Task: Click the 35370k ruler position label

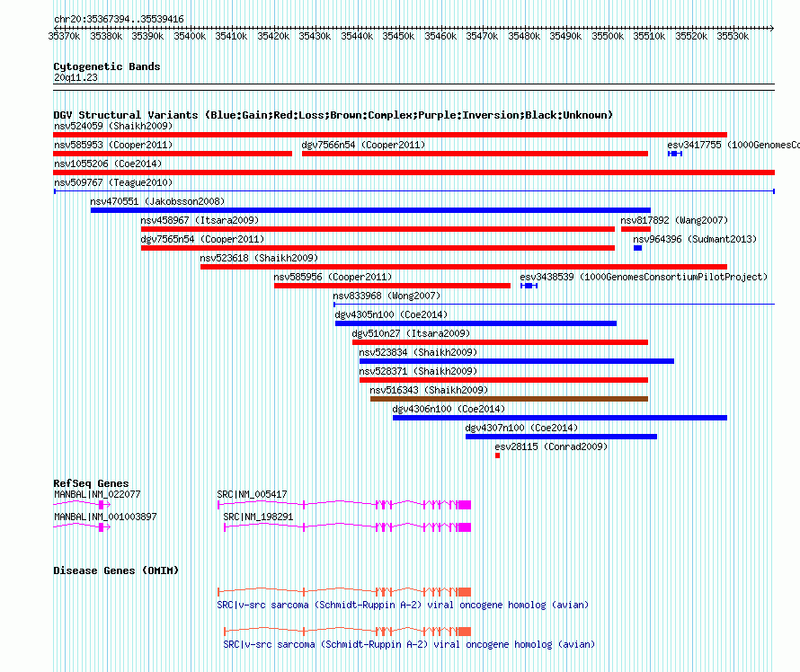Action: point(65,36)
